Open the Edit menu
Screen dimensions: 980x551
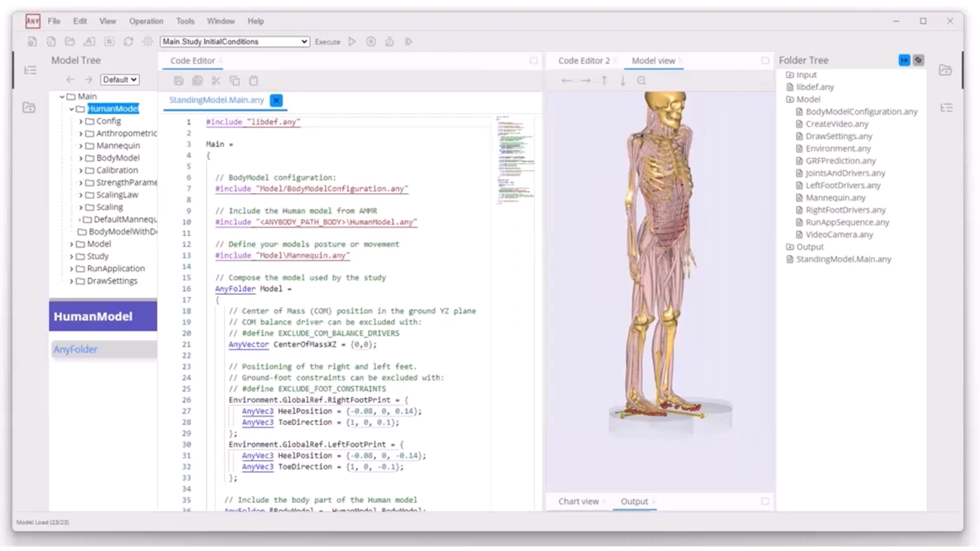(x=80, y=21)
